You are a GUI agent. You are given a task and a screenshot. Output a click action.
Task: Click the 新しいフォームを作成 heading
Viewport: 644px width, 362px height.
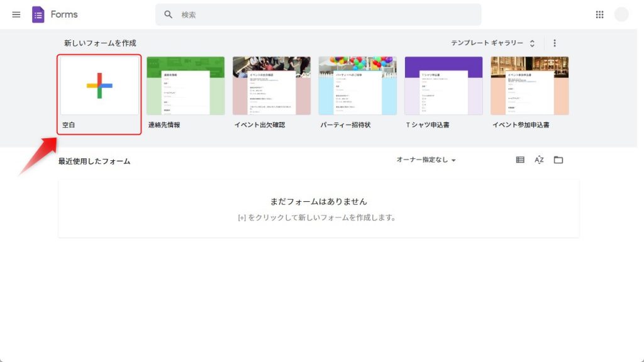[x=100, y=43]
